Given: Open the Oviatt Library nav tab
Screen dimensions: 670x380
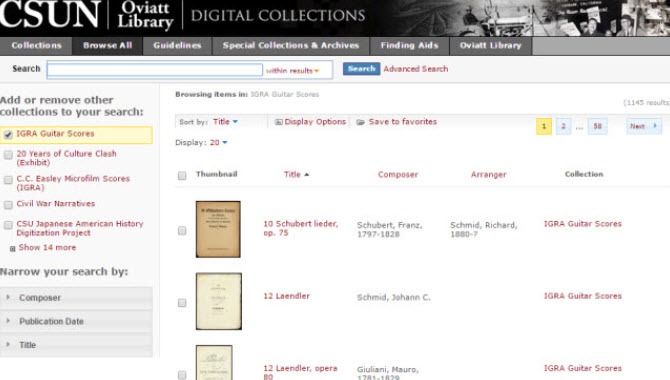Looking at the screenshot, I should tap(491, 46).
